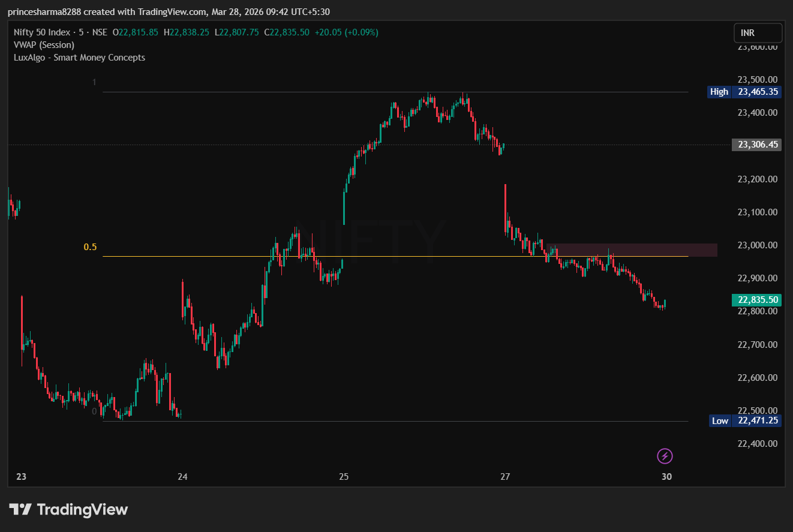Viewport: 793px width, 532px height.
Task: Click the 0.5 Fibonacci level label
Action: [x=90, y=247]
